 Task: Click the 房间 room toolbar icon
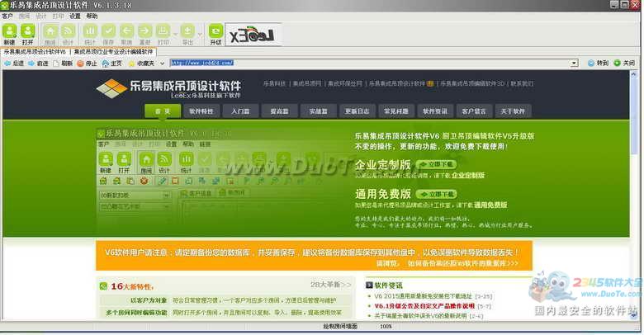(50, 35)
